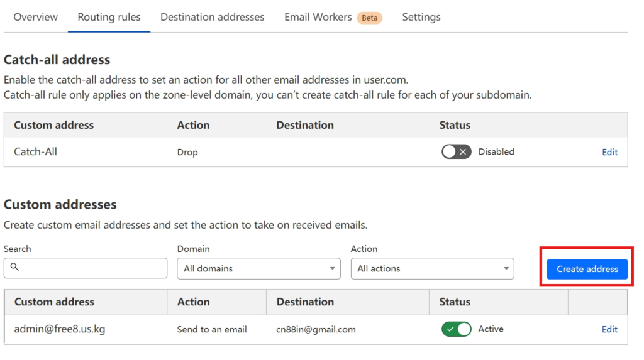Edit the Catch-All rule
This screenshot has height=360, width=644.
609,152
